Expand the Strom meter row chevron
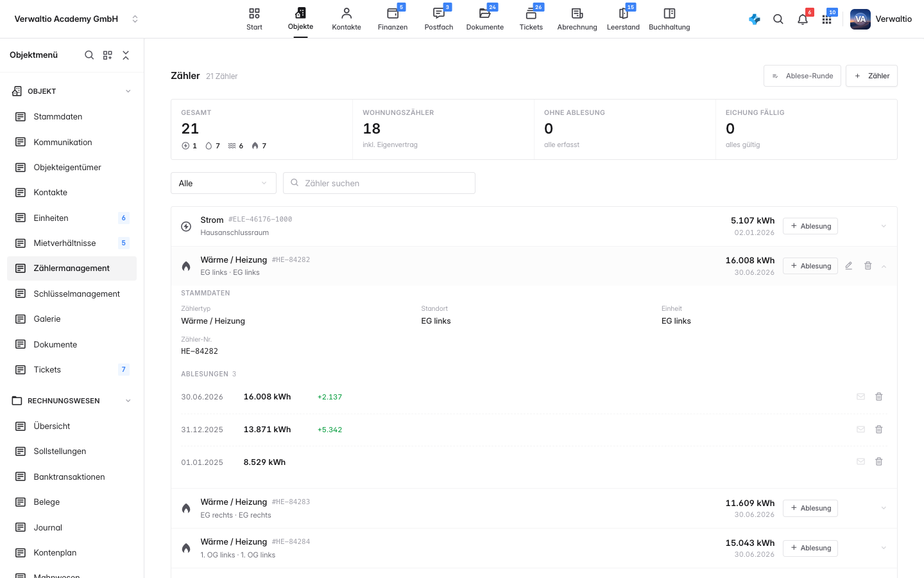The image size is (924, 578). point(884,226)
